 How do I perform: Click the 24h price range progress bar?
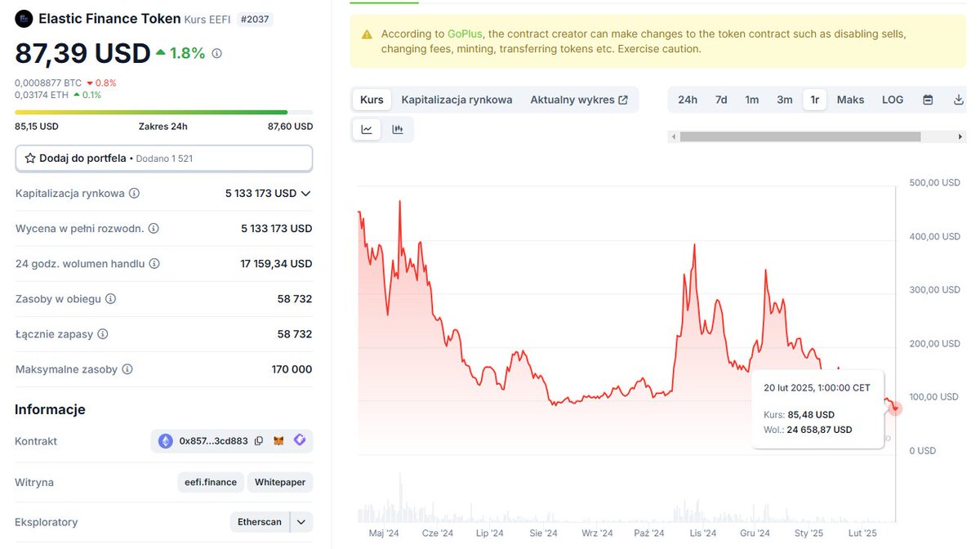(163, 112)
